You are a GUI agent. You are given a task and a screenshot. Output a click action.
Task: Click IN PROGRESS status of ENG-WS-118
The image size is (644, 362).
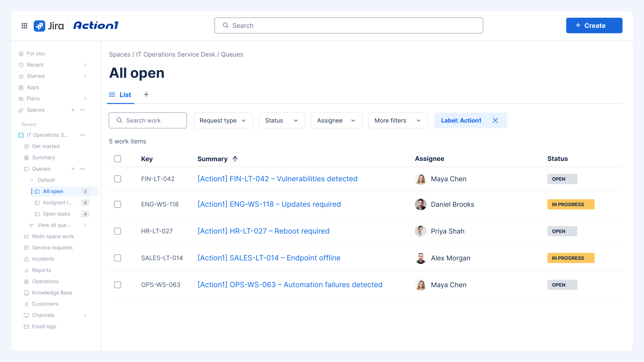click(571, 204)
